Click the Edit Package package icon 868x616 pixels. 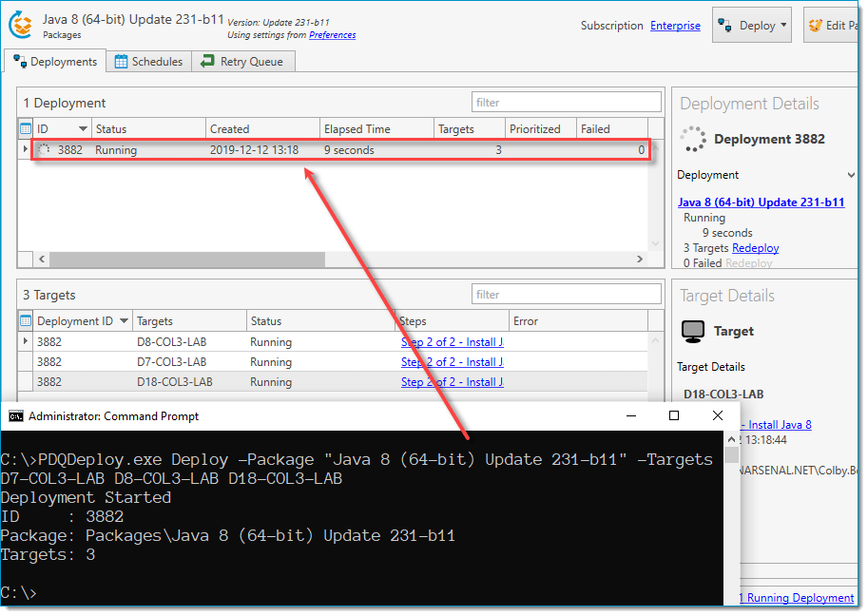(814, 25)
